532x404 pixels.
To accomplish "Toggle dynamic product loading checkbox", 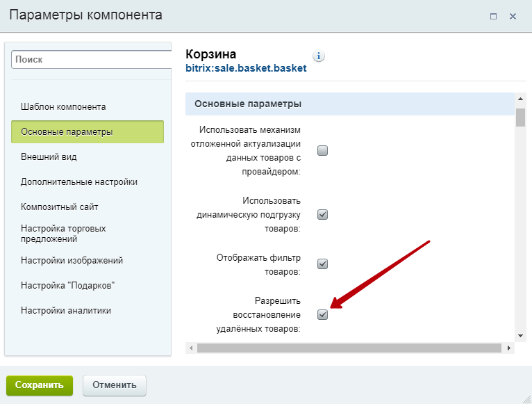I will [322, 214].
